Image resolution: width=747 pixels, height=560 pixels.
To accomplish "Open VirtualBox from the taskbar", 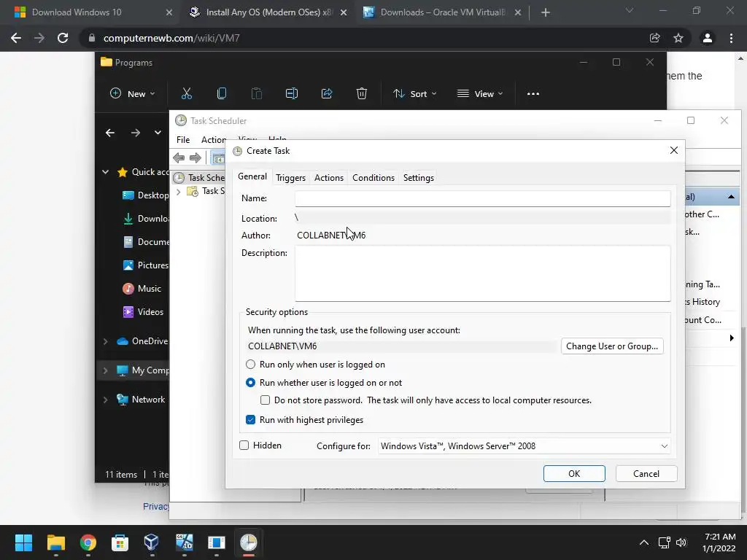I will [x=152, y=542].
